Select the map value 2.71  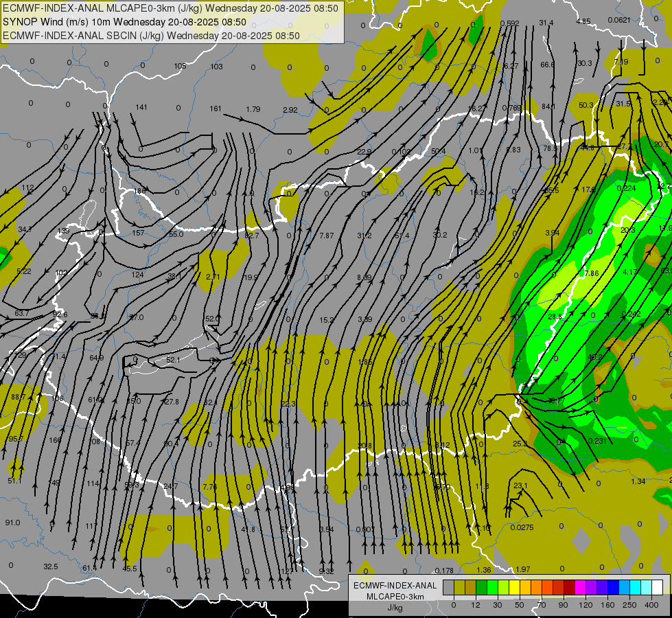point(213,277)
